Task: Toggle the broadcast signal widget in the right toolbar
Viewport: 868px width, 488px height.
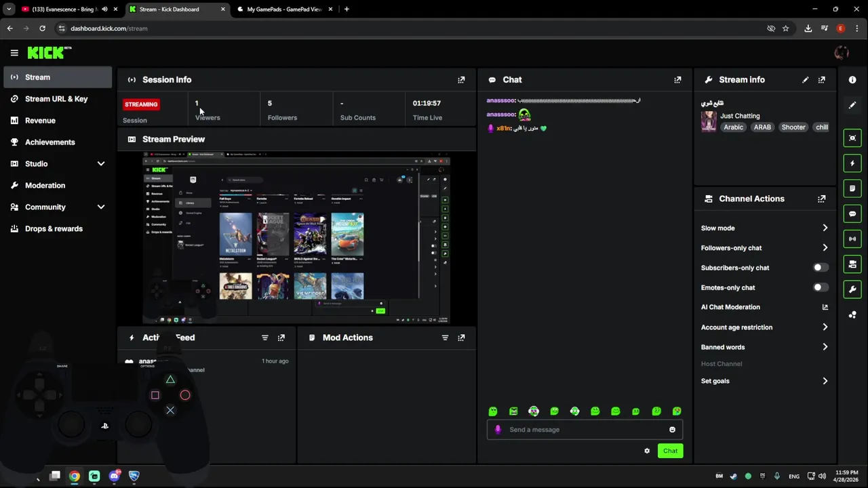Action: (x=852, y=239)
